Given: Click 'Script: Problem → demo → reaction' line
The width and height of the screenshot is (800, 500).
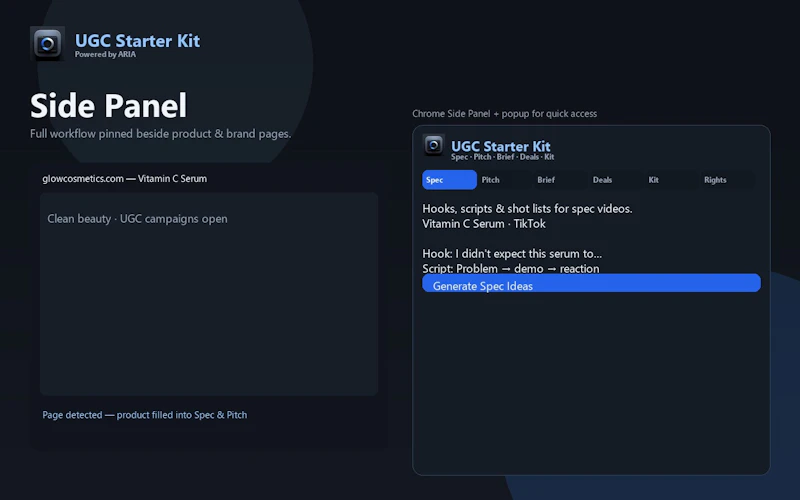Looking at the screenshot, I should [x=511, y=268].
